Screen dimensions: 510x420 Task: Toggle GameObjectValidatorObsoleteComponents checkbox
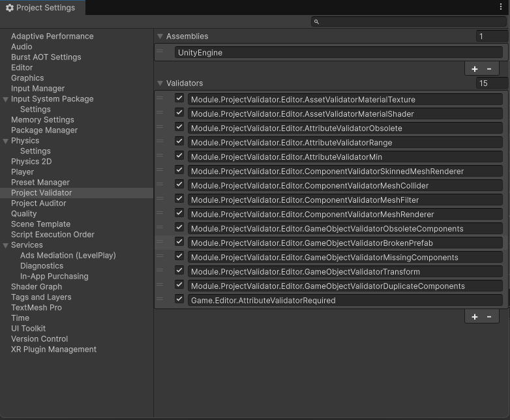179,227
